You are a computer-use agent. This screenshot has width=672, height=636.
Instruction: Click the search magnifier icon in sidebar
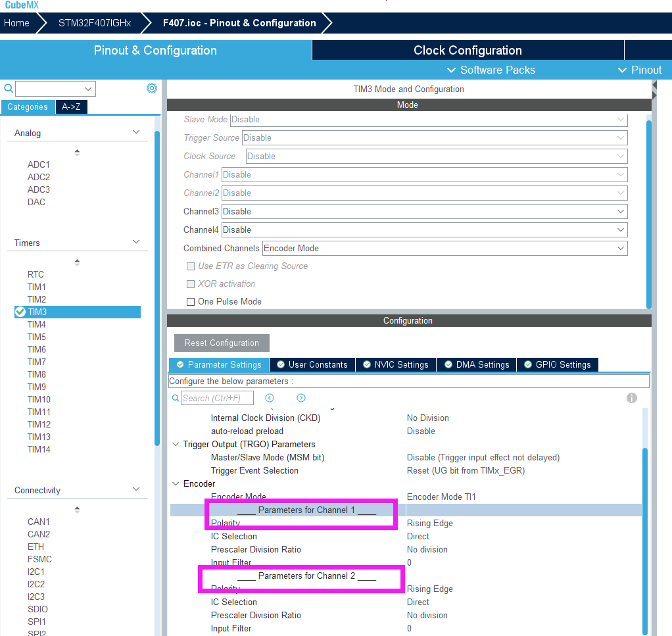[8, 88]
